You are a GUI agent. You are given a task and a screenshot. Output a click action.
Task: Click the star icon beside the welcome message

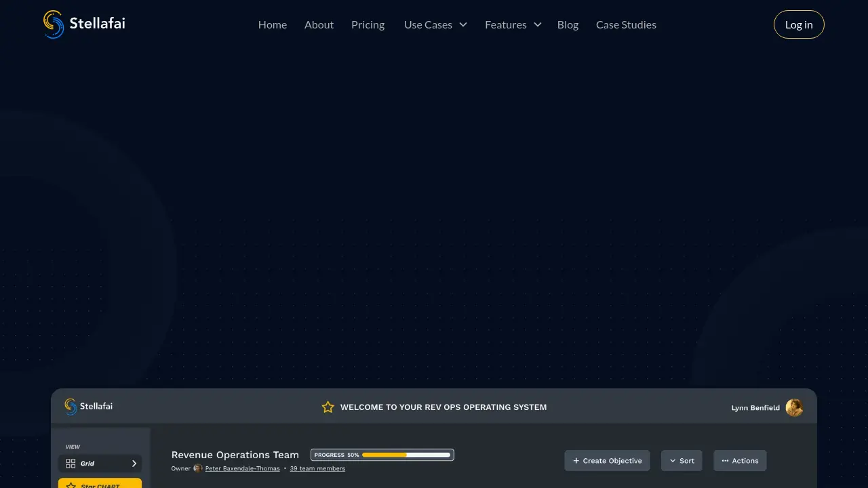(328, 407)
